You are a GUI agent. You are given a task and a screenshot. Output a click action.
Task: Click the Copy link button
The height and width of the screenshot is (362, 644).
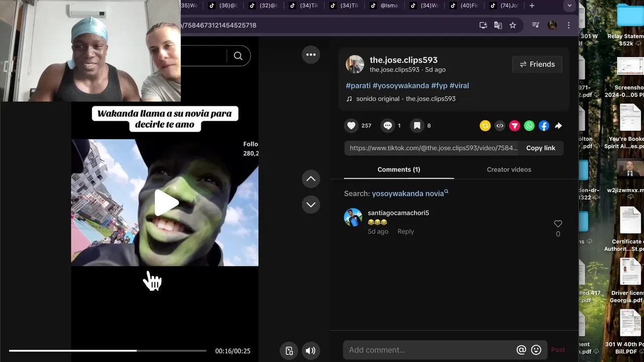point(541,148)
